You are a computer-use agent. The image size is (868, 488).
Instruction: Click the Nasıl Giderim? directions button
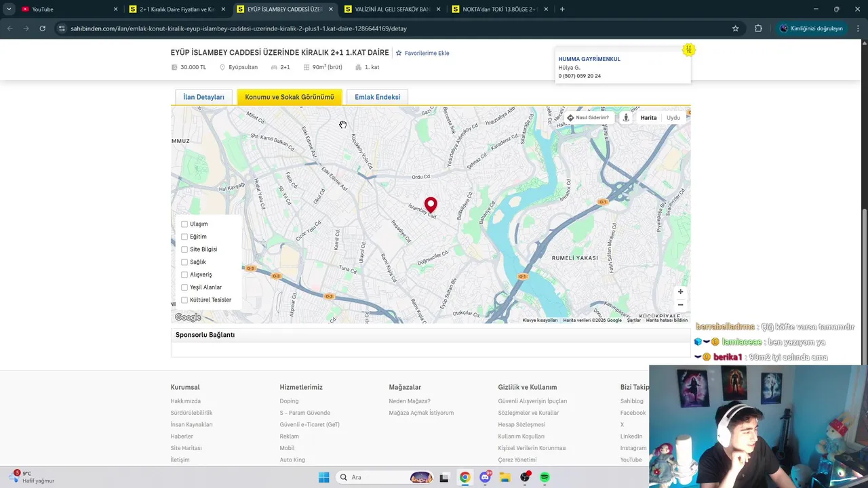pos(588,117)
